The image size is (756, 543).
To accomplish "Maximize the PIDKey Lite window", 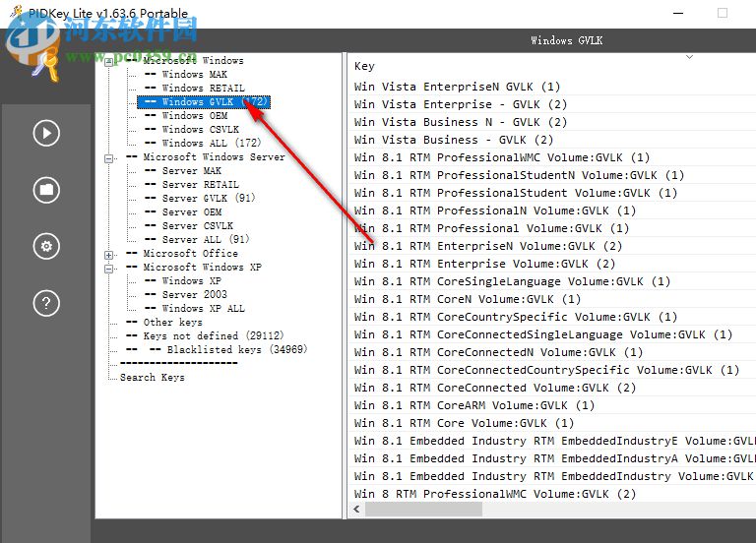I will (x=723, y=13).
